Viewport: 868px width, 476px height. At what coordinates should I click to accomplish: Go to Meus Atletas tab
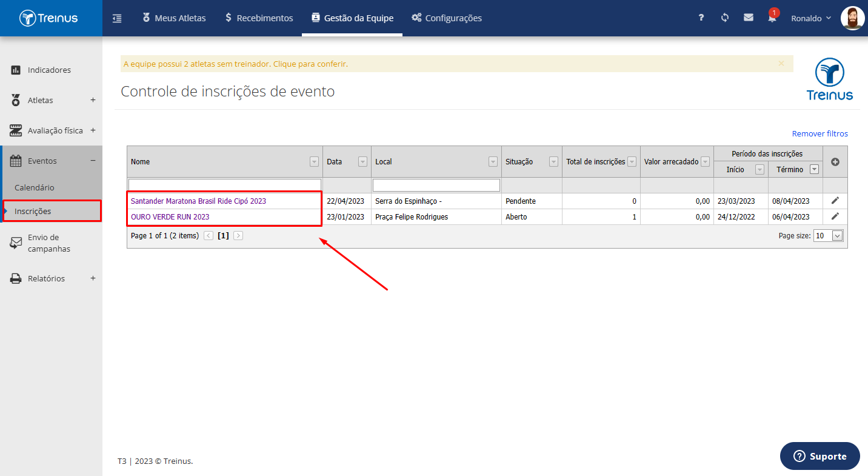point(174,18)
